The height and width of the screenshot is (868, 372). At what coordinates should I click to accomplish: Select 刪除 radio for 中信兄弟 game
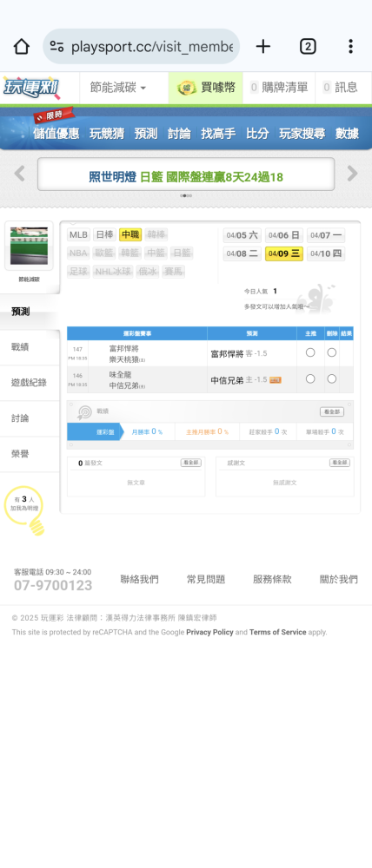pos(331,378)
